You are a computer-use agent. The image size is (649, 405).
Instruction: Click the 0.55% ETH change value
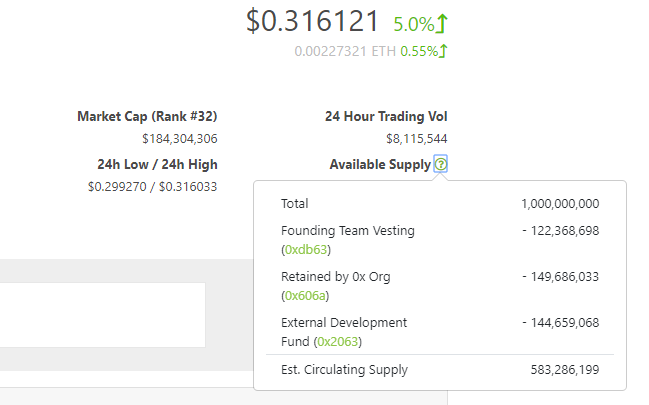(x=418, y=51)
